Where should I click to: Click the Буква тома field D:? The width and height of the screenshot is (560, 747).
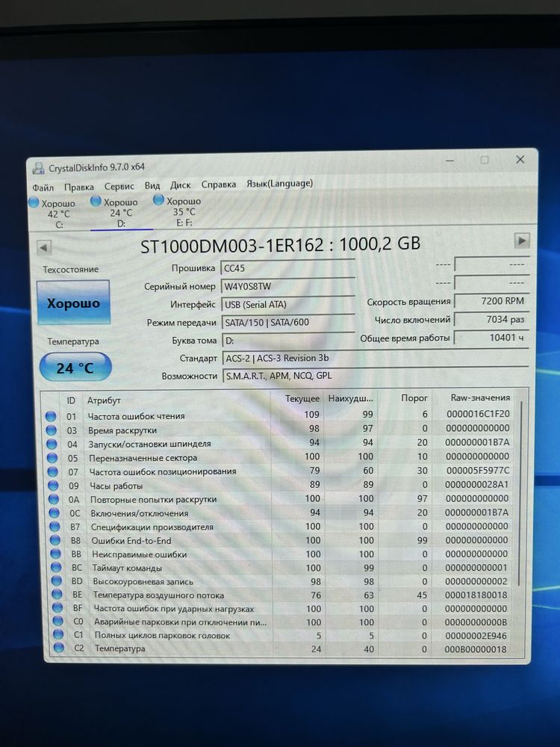(287, 340)
